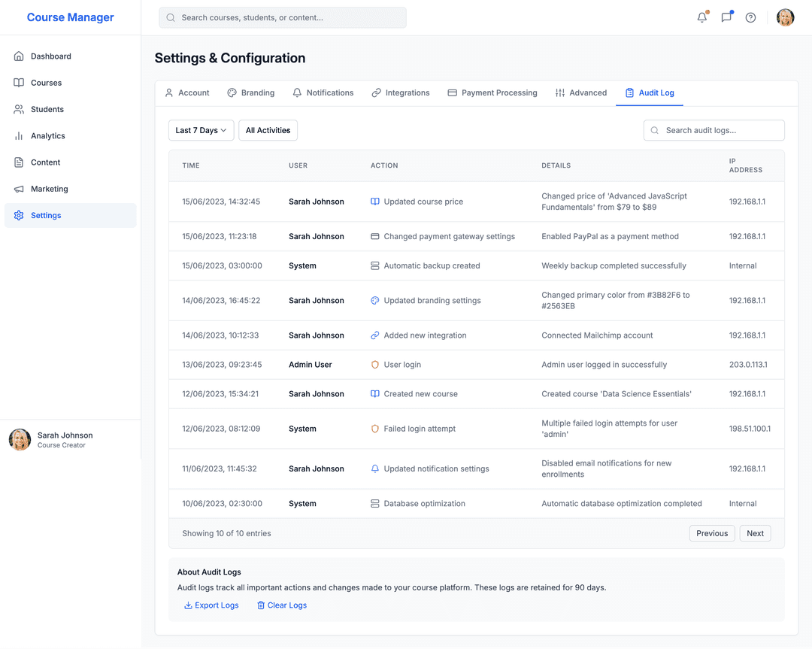Open Dashboard from the sidebar
812x649 pixels.
50,56
